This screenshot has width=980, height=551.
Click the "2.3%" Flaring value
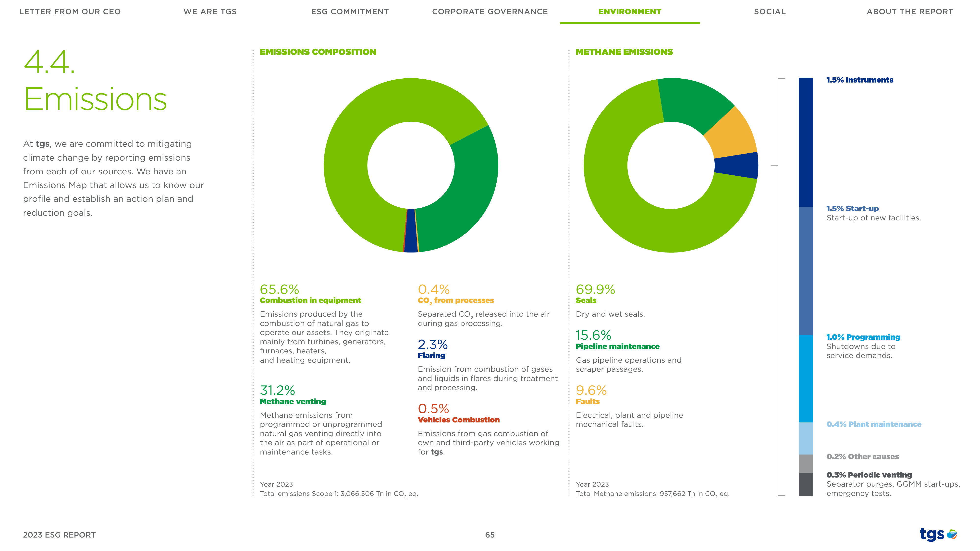(433, 345)
